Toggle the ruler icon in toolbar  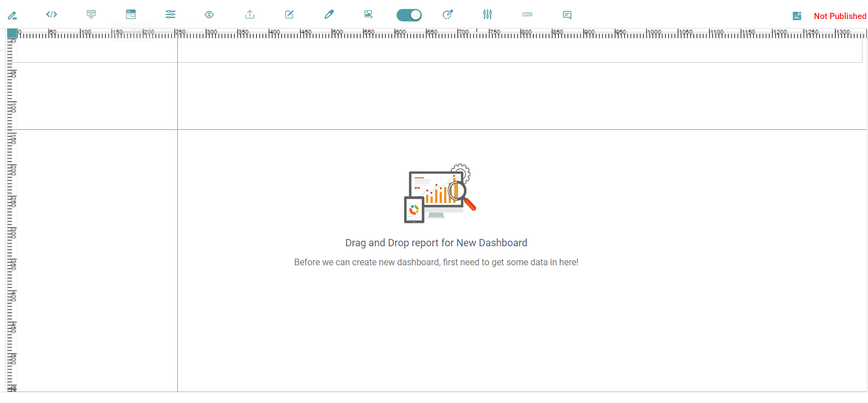(x=527, y=15)
